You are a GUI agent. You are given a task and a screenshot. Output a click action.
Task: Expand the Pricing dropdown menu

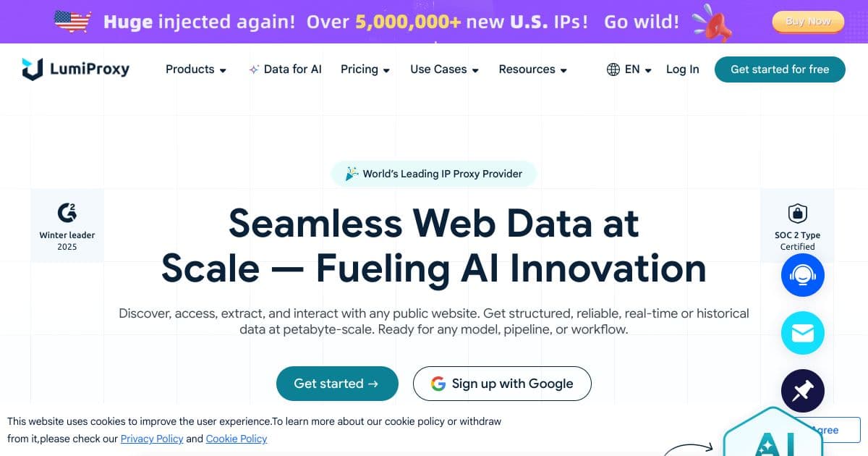pyautogui.click(x=365, y=69)
